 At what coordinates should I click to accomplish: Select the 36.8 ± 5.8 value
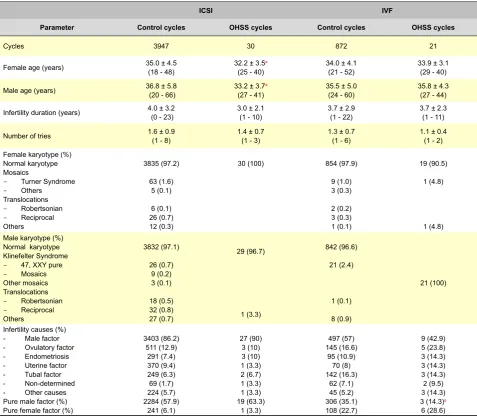click(161, 86)
